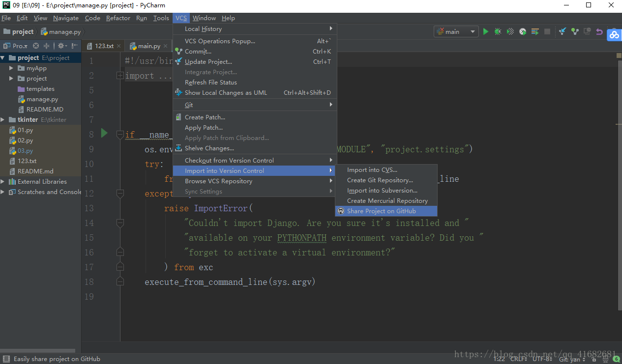Expand Scratches and Consoles node

point(3,192)
